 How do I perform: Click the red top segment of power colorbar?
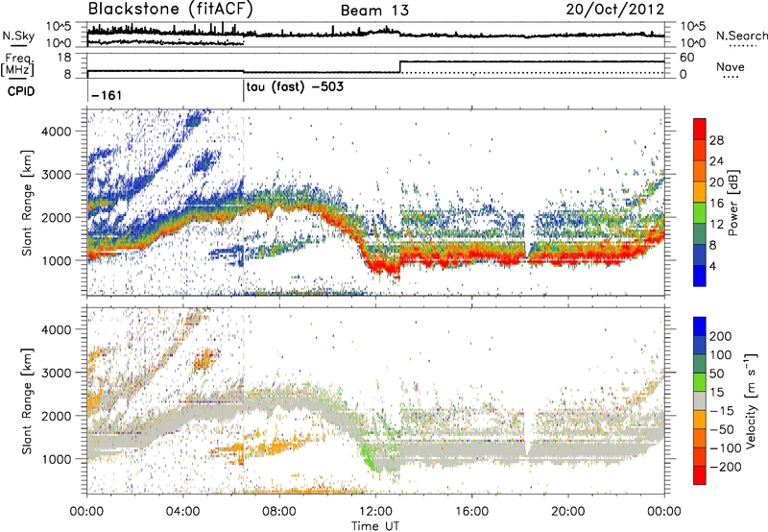tap(700, 130)
